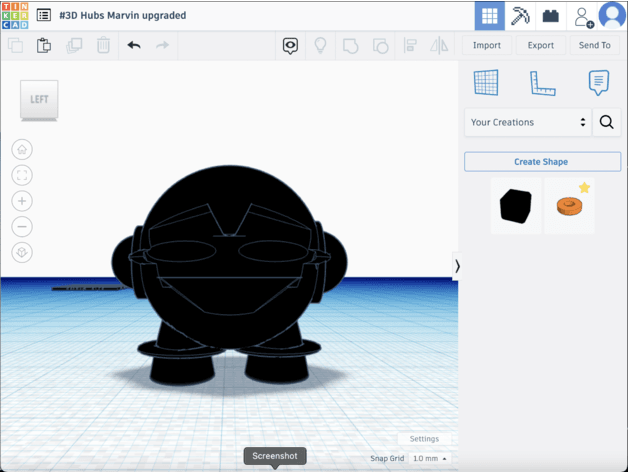Select the Workplane tool
This screenshot has height=472, width=628.
click(x=486, y=83)
